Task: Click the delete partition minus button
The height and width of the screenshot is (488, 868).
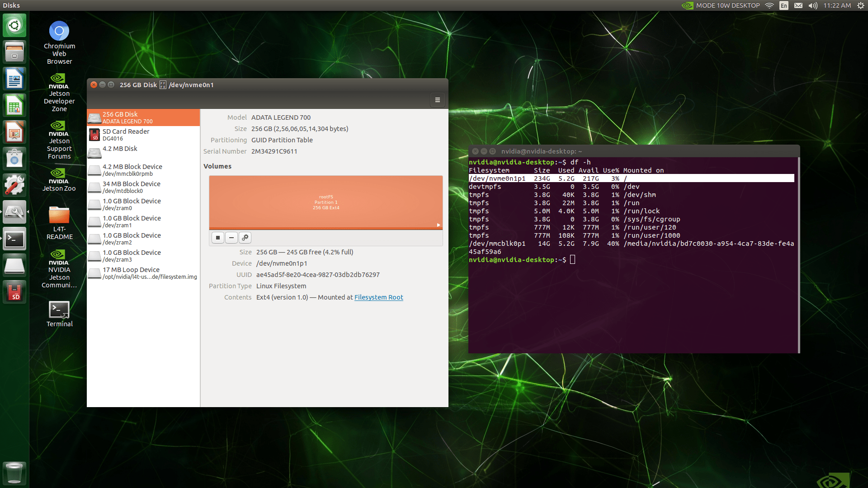Action: (x=231, y=238)
